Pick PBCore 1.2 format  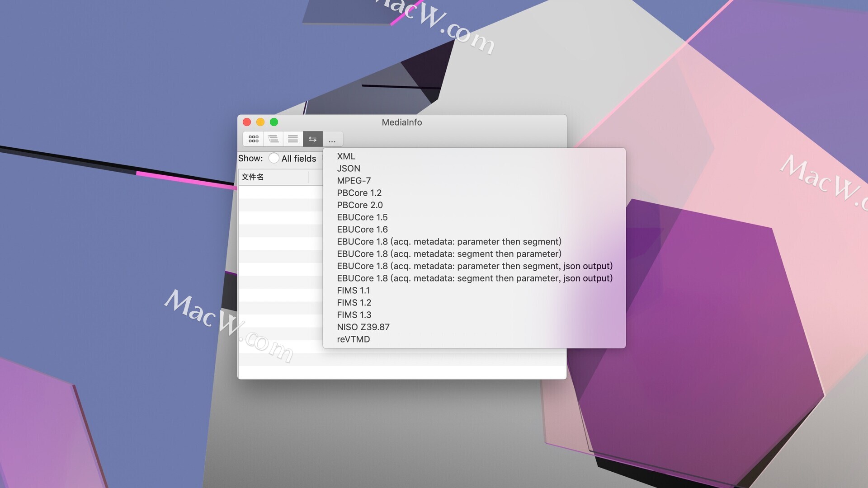coord(474,193)
